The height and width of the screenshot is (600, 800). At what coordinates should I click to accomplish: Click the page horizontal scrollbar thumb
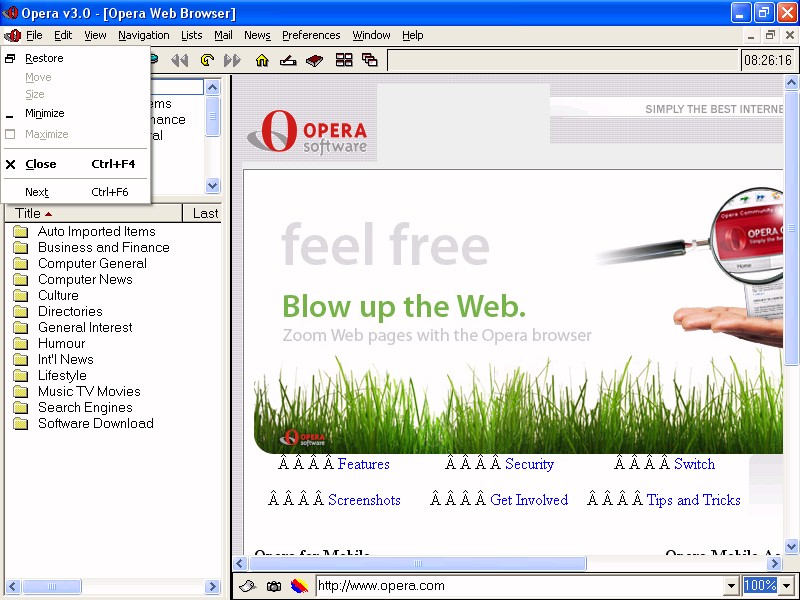(417, 563)
